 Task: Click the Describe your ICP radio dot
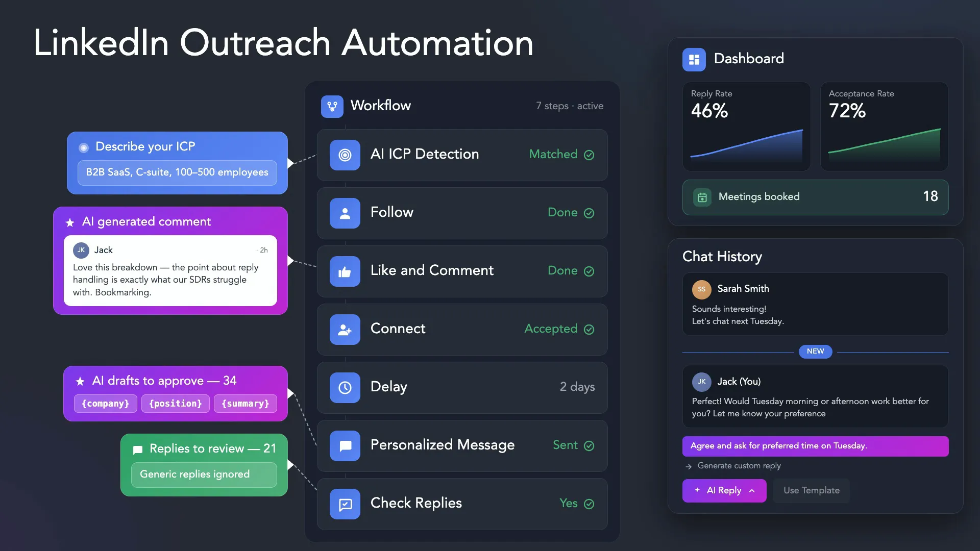[x=84, y=148]
